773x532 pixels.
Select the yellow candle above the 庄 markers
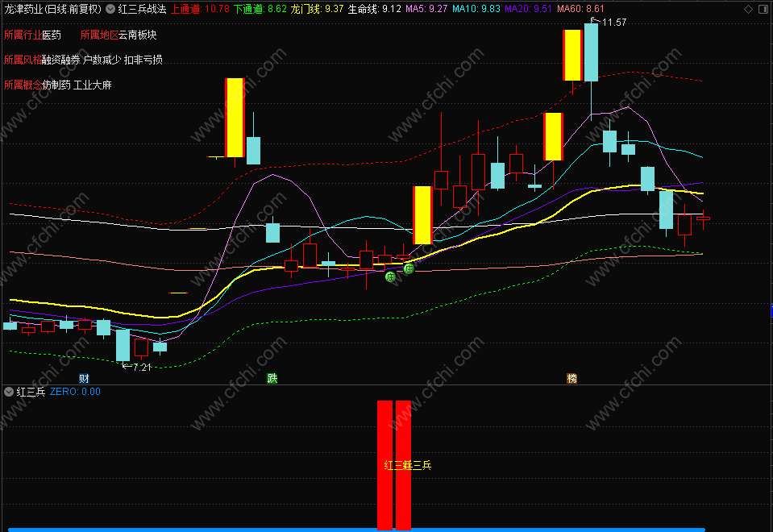(422, 215)
